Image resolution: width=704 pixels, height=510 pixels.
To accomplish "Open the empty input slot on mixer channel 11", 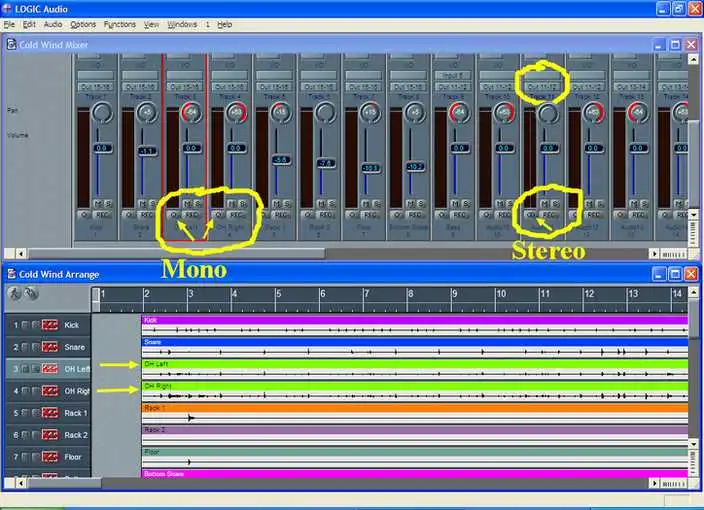I will click(542, 75).
